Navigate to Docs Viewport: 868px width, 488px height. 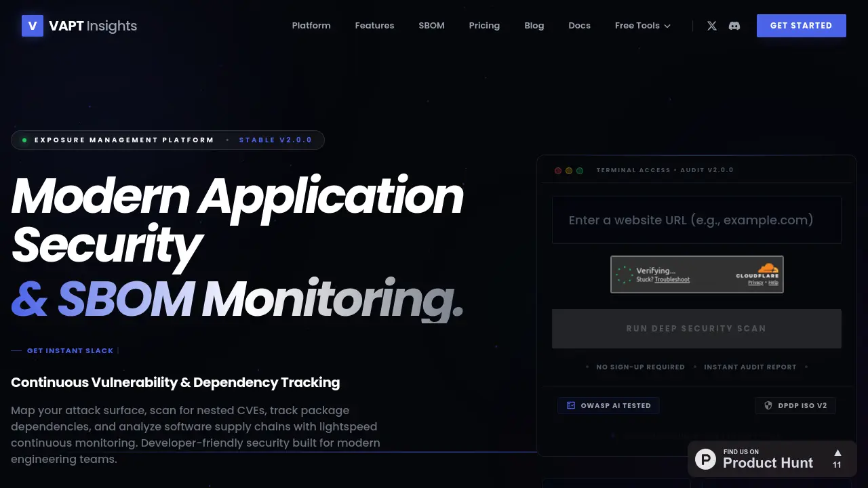pyautogui.click(x=579, y=26)
